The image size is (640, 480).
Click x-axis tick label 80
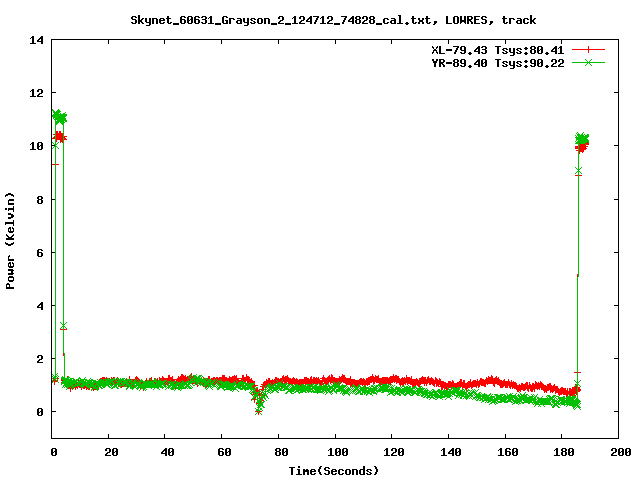281,452
